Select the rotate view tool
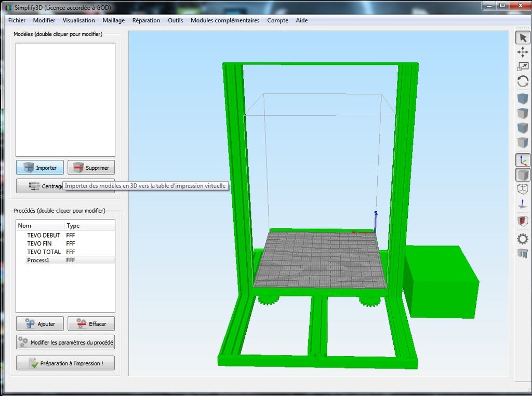 click(x=523, y=81)
